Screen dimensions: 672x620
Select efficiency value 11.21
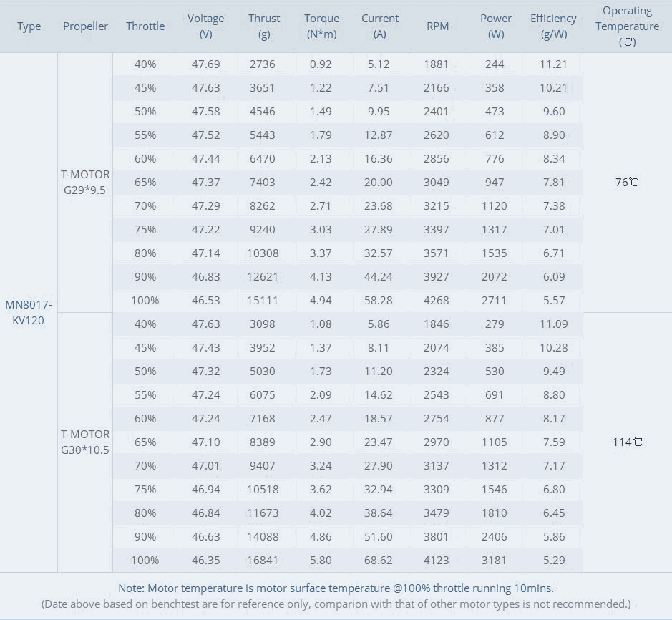click(x=553, y=64)
